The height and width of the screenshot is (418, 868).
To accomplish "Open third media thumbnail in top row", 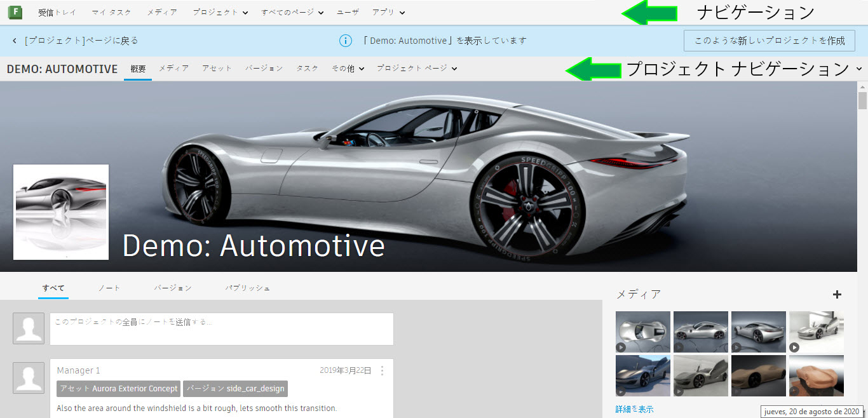I will pos(759,332).
